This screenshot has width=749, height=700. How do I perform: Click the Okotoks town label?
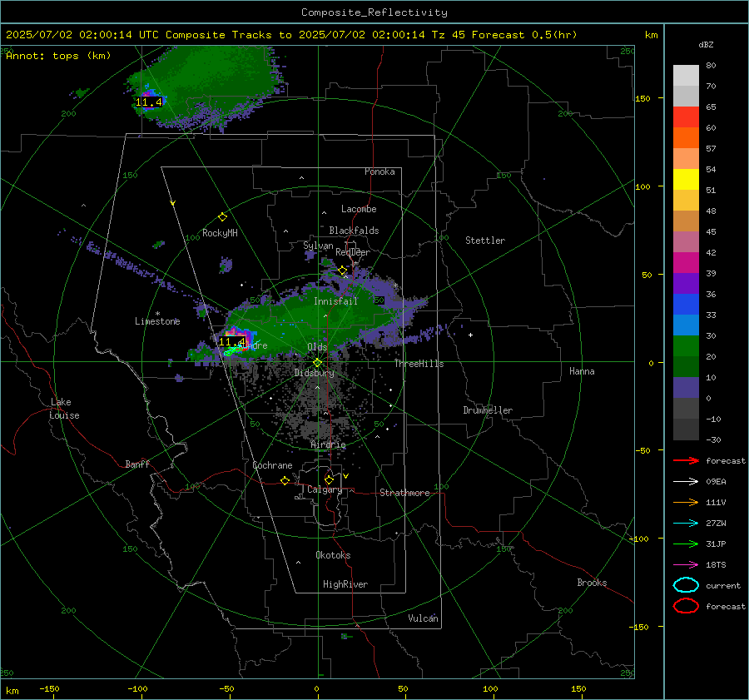[333, 555]
